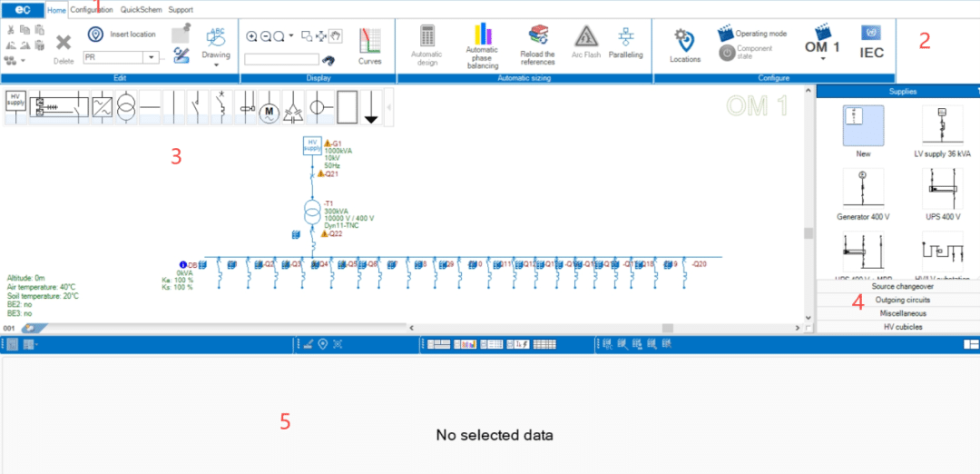Toggle the IEC standard button
Image resolution: width=980 pixels, height=474 pixels.
[872, 44]
